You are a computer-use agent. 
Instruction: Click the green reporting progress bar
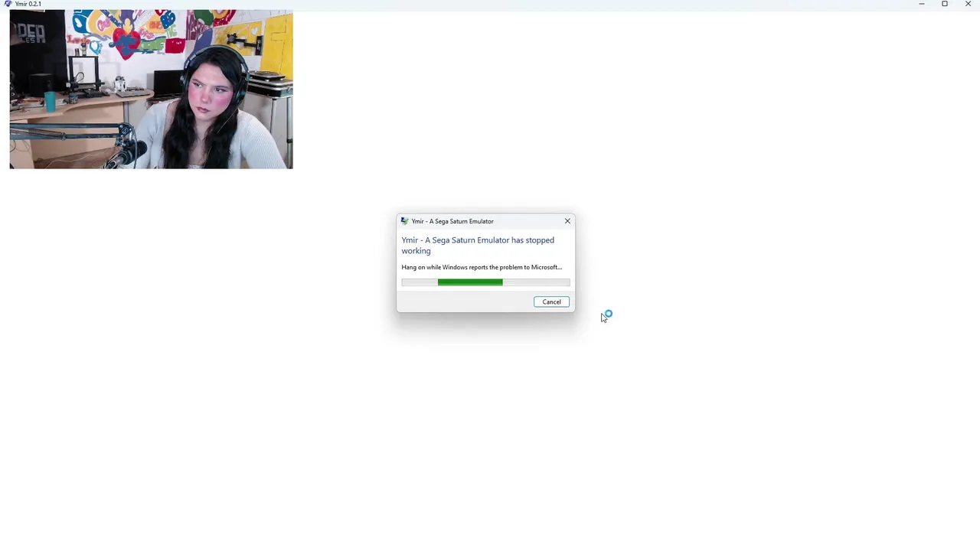[x=485, y=282]
